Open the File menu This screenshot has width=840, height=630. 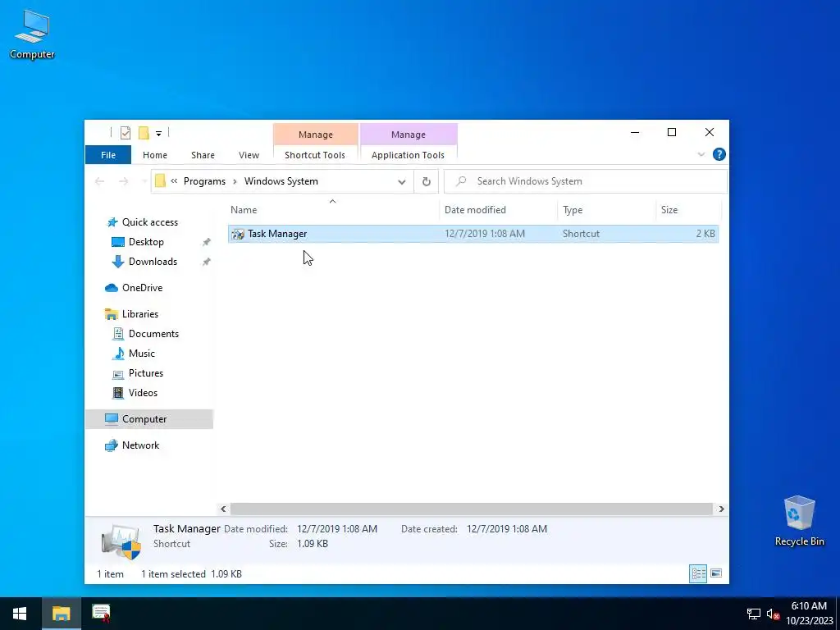tap(108, 155)
